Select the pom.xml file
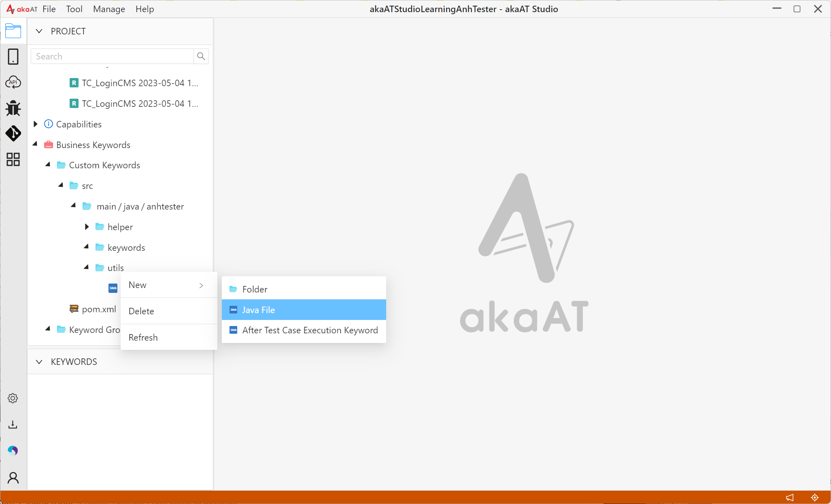 99,309
